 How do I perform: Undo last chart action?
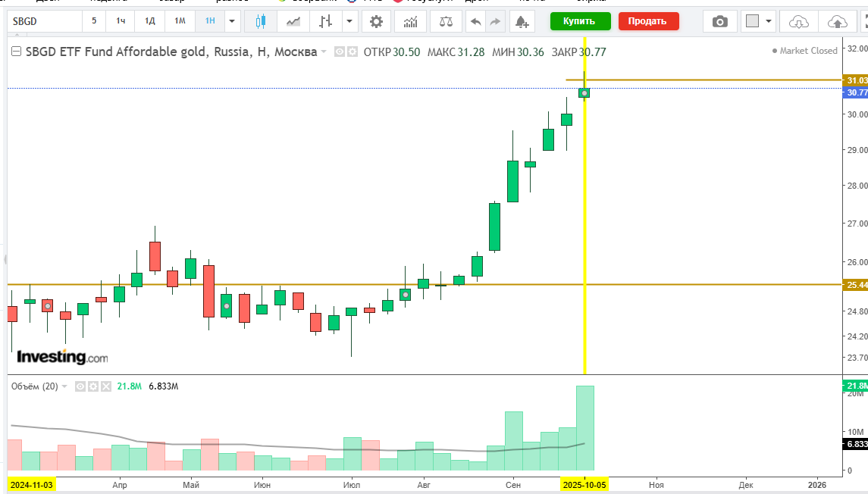[x=475, y=21]
